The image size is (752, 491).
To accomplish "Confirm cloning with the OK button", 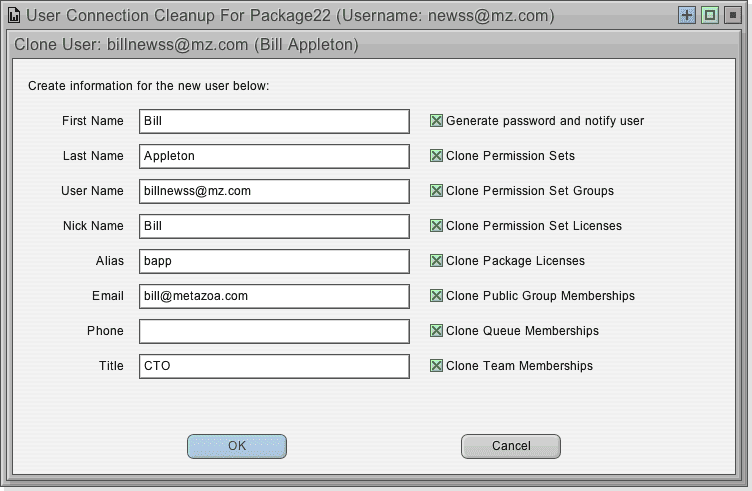I will point(237,446).
